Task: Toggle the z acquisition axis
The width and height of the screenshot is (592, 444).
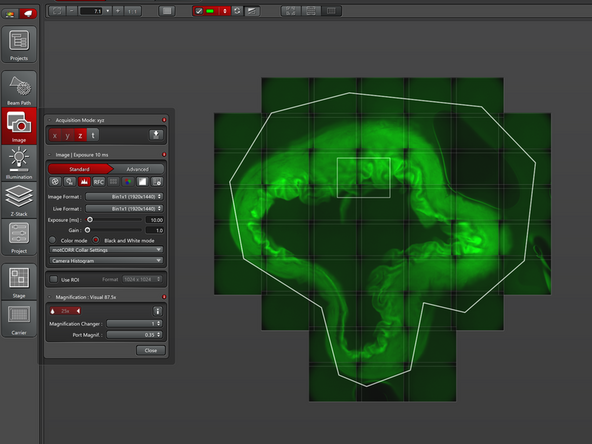Action: 80,136
